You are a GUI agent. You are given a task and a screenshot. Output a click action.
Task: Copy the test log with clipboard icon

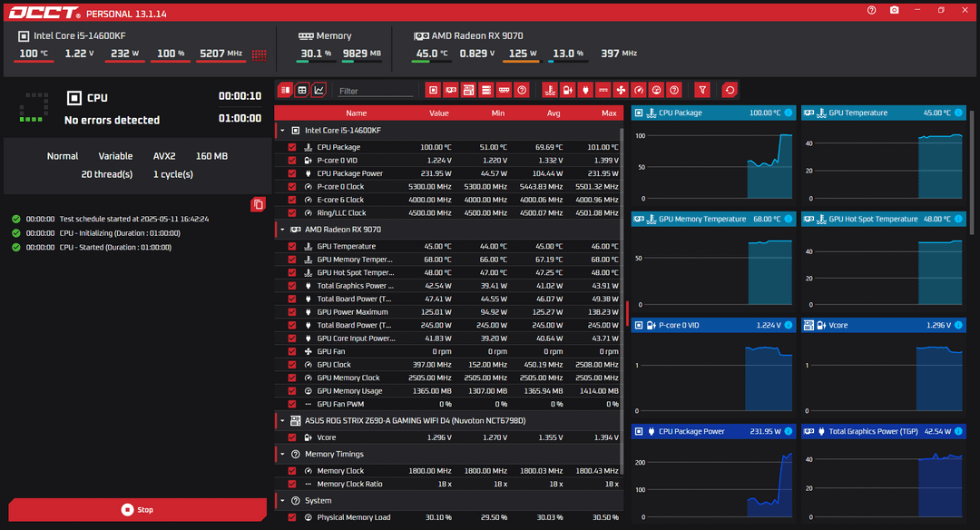258,204
